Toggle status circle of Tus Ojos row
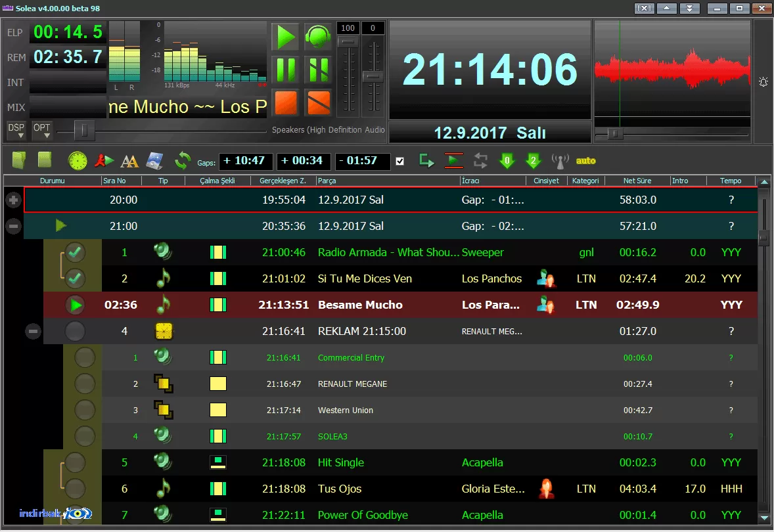Image resolution: width=774 pixels, height=532 pixels. click(x=75, y=489)
